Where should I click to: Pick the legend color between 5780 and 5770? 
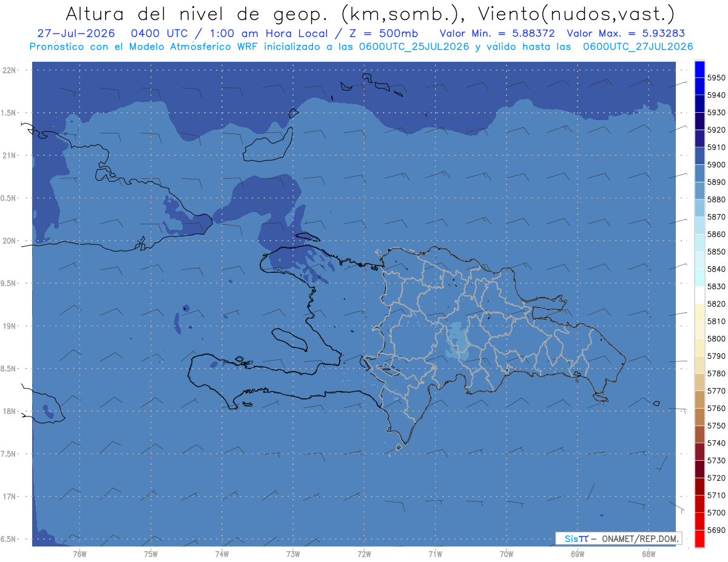(699, 382)
